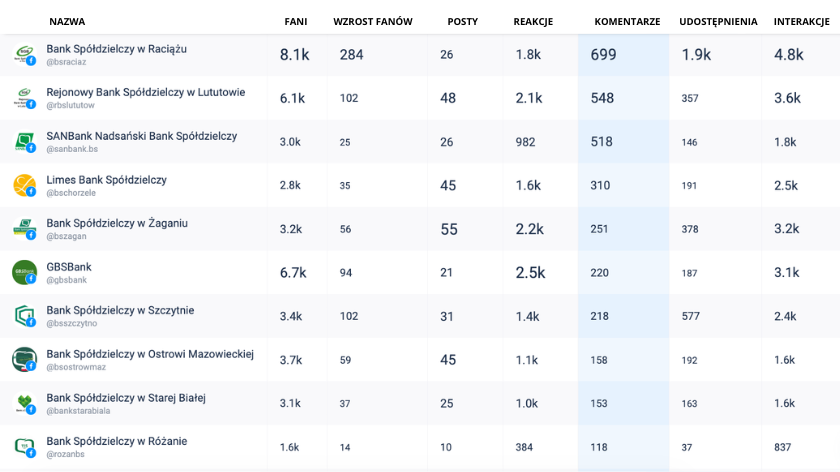Image resolution: width=840 pixels, height=472 pixels.
Task: Open Bank Spółdzielczy w Raciążu profile name
Action: click(116, 49)
